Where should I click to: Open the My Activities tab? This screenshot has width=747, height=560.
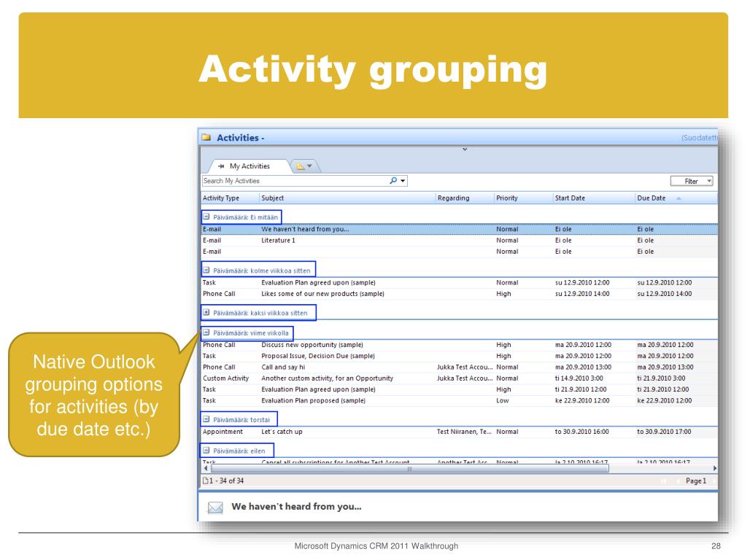[x=249, y=166]
